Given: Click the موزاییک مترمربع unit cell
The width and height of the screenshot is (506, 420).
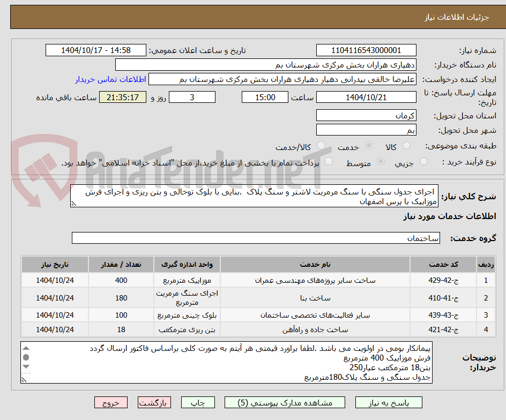Looking at the screenshot, I should click(x=187, y=280).
